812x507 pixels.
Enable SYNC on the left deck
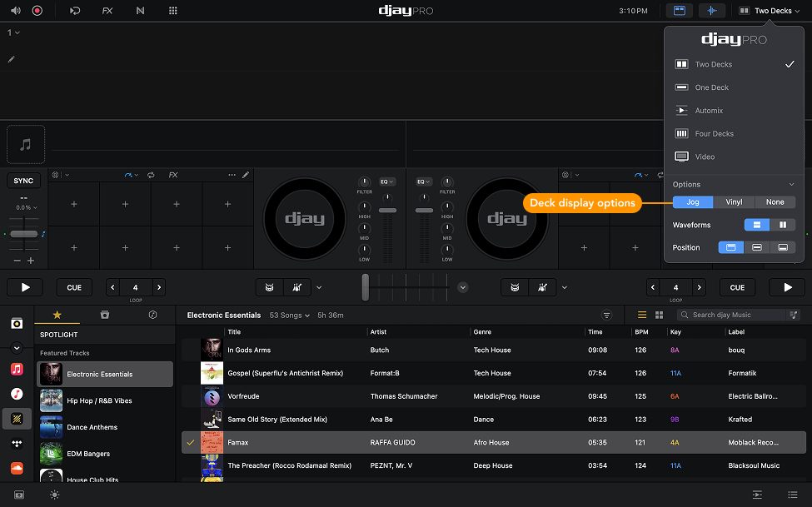(23, 180)
